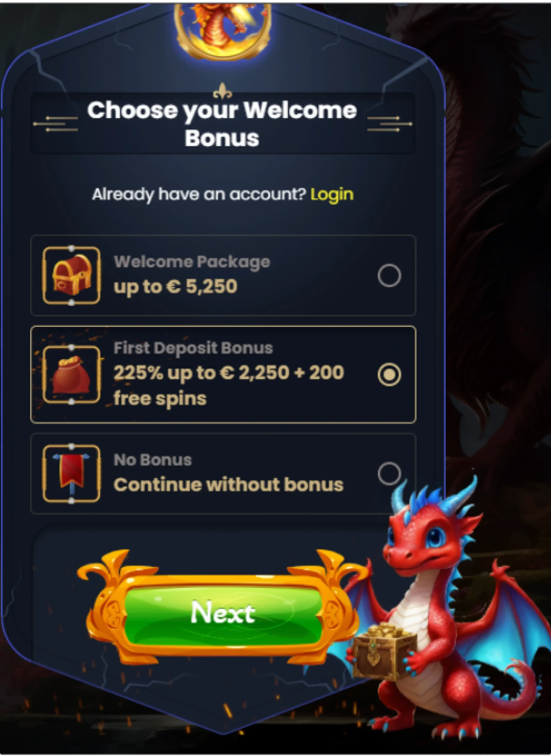Select the No Bonus radio button
The height and width of the screenshot is (756, 551).
[389, 473]
